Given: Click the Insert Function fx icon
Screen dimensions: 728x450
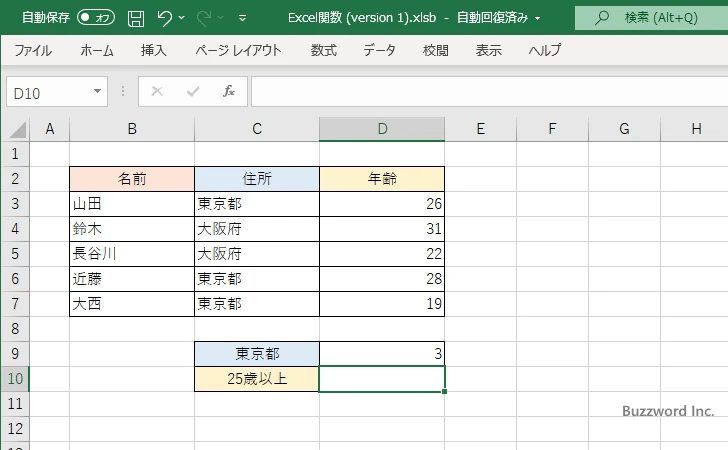Looking at the screenshot, I should click(229, 91).
